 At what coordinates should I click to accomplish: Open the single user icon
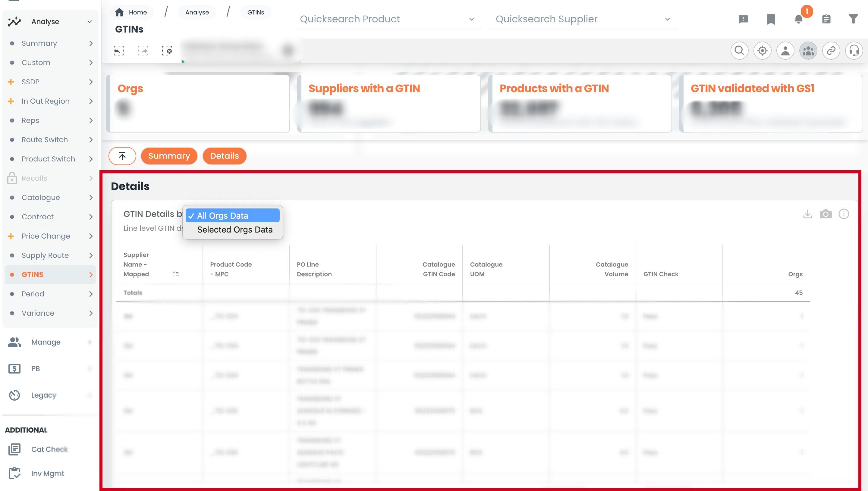[x=785, y=51]
